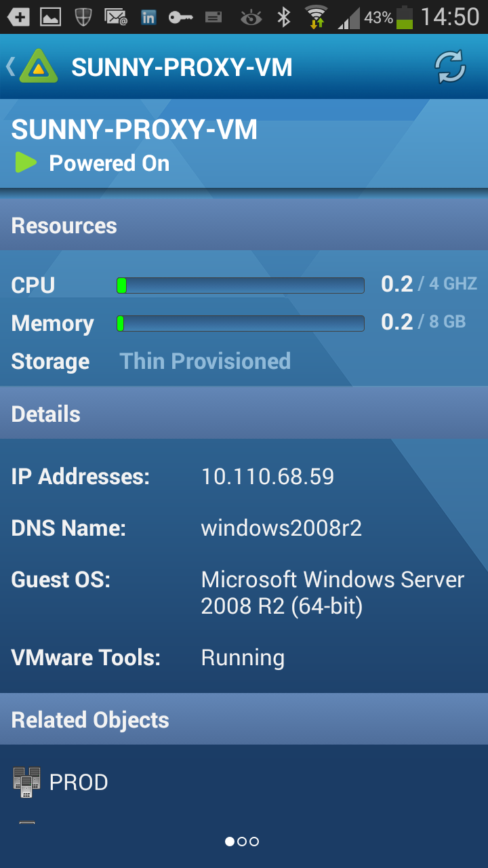This screenshot has height=868, width=488.
Task: Tap the green Powered On play icon
Action: (x=26, y=163)
